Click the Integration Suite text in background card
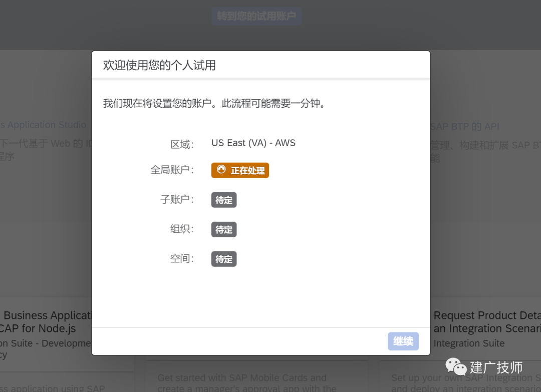 tap(469, 343)
